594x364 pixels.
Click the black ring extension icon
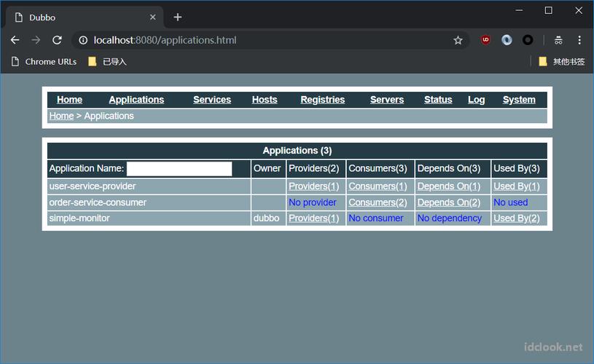tap(528, 40)
